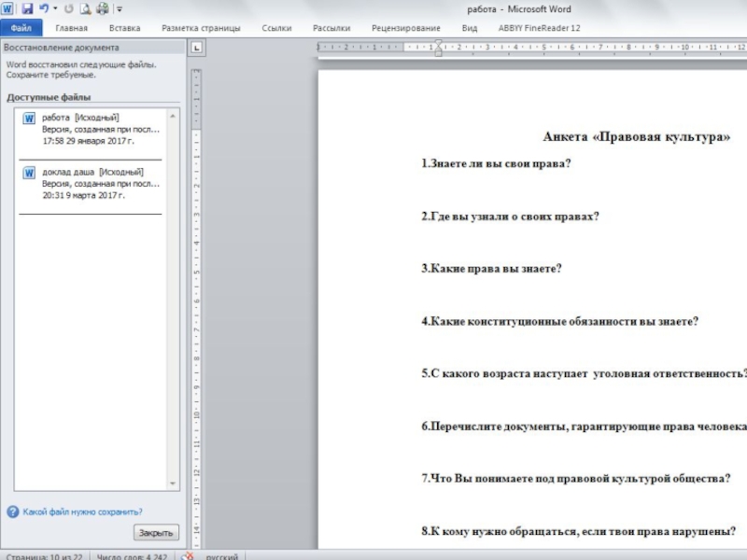The width and height of the screenshot is (747, 560).
Task: Switch to the Вставка ribbon tab
Action: pos(124,28)
